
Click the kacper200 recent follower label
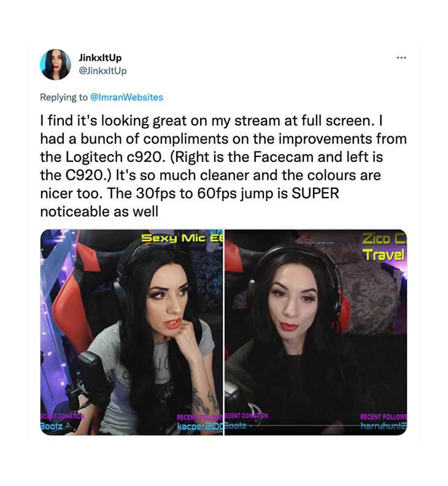(x=199, y=426)
